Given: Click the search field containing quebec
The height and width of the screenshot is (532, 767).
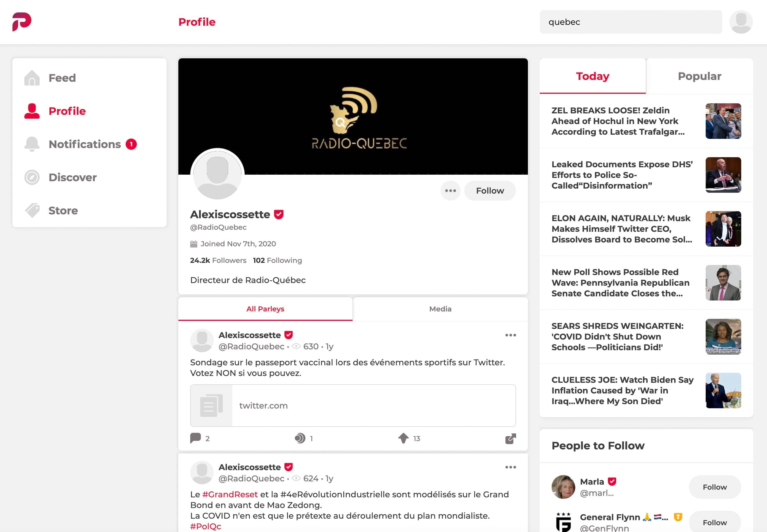Looking at the screenshot, I should [x=631, y=22].
